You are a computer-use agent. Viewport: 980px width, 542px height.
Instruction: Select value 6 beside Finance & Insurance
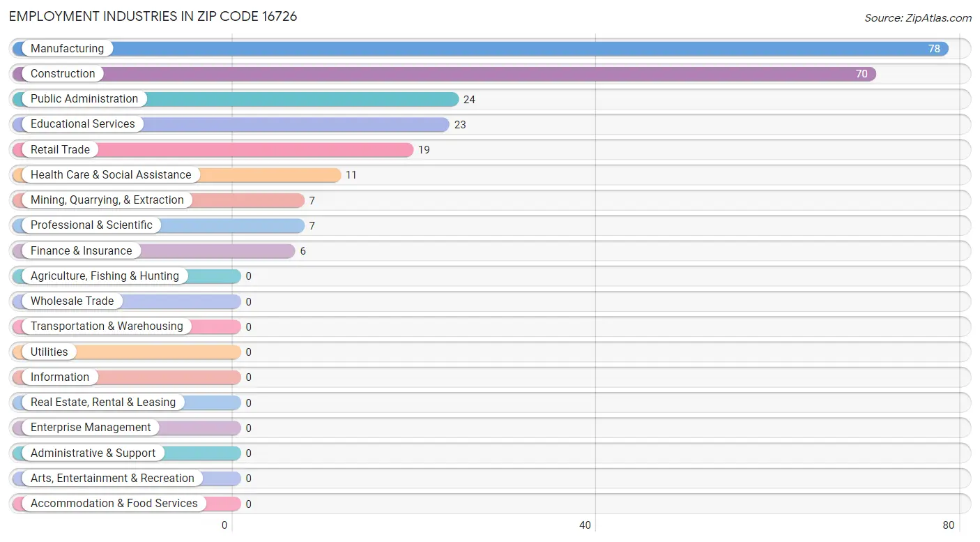(x=303, y=251)
